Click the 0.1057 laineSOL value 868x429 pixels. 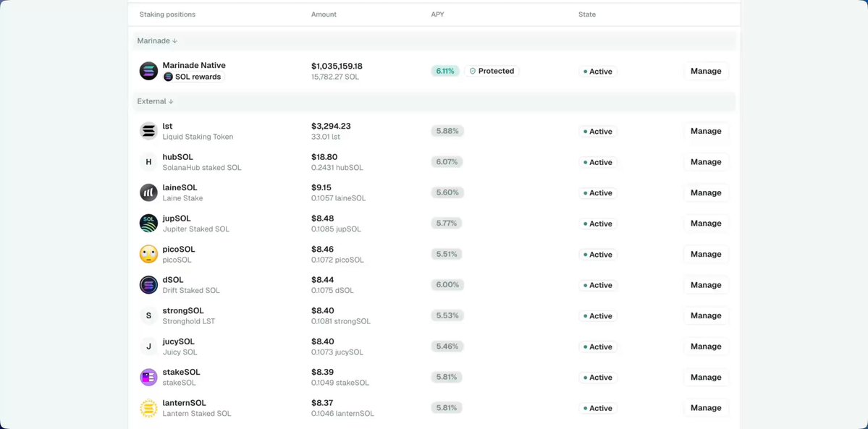(338, 198)
